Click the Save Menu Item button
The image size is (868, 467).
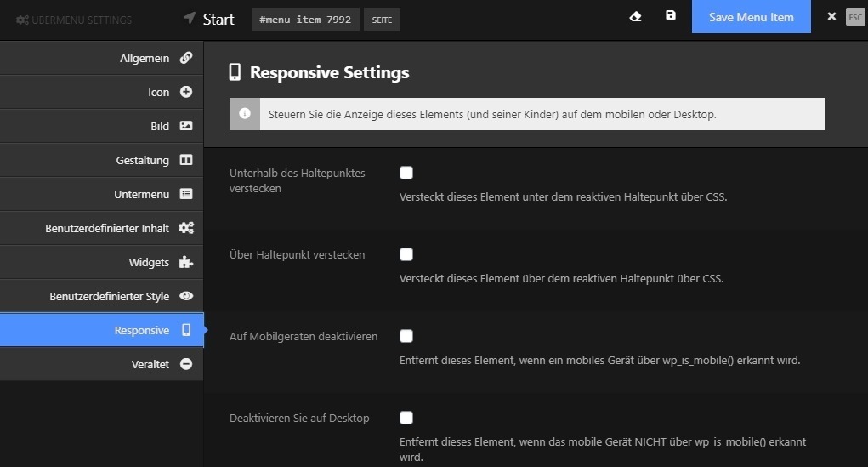point(752,17)
